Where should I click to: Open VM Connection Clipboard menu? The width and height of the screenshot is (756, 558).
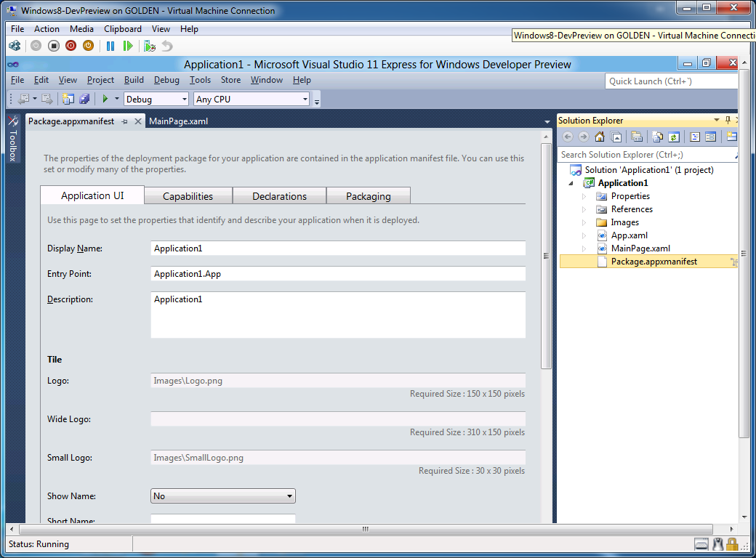(123, 29)
